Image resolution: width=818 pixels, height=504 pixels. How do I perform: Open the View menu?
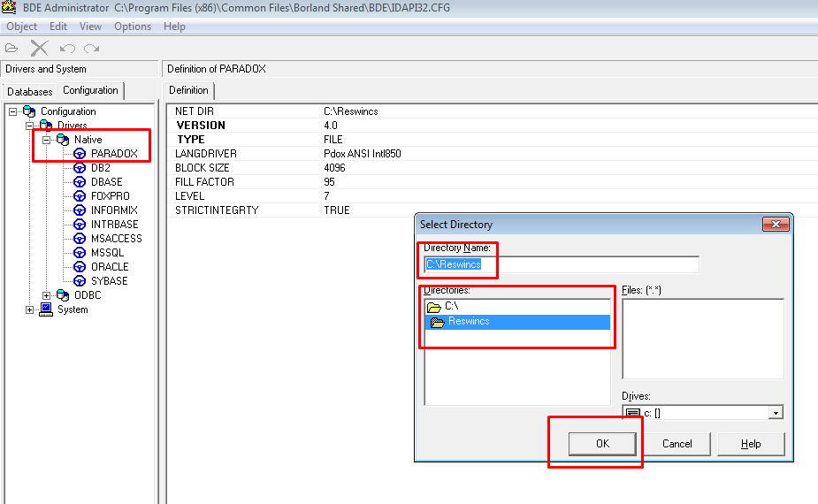pyautogui.click(x=90, y=27)
